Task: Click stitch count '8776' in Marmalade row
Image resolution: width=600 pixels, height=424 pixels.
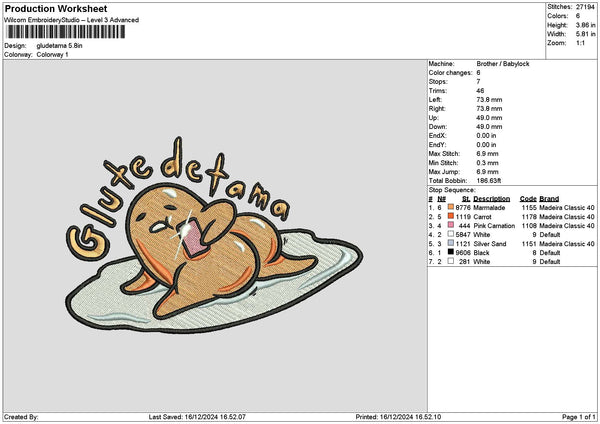Action: point(463,208)
